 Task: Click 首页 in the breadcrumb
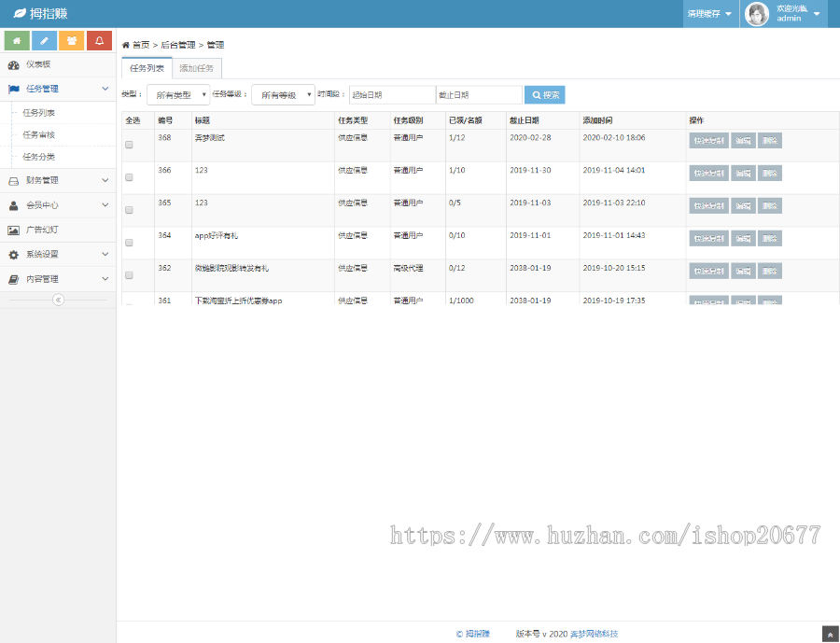pos(141,45)
